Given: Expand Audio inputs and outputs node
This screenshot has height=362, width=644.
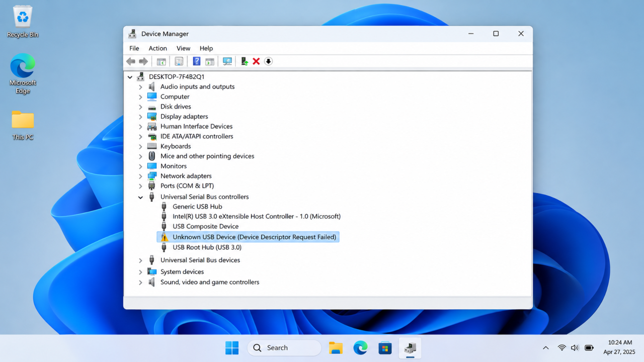Looking at the screenshot, I should [140, 87].
